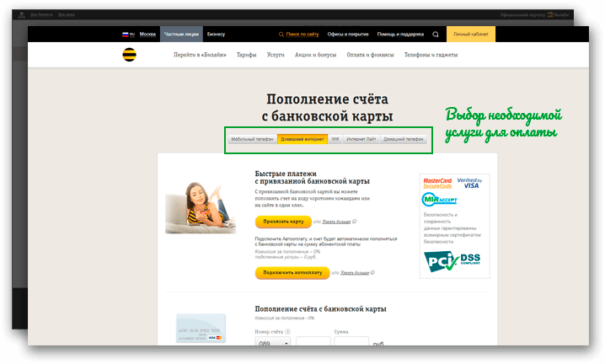The height and width of the screenshot is (364, 605).
Task: Open Личный кабинет in the header
Action: pos(470,35)
